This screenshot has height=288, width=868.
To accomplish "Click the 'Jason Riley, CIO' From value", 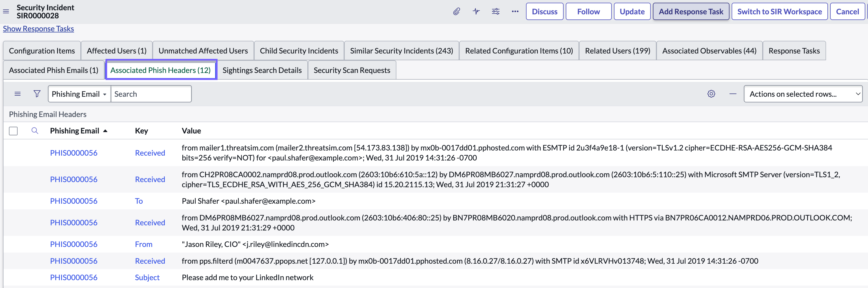I will [x=255, y=244].
